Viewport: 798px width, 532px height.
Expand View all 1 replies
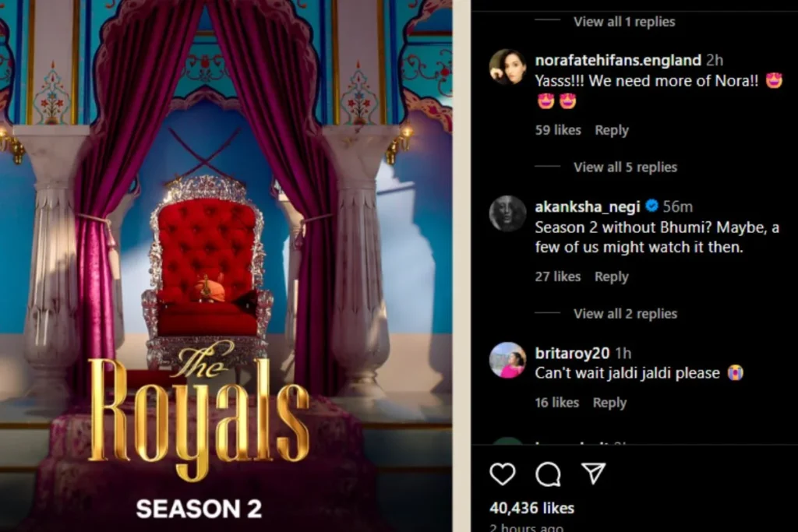pos(624,22)
